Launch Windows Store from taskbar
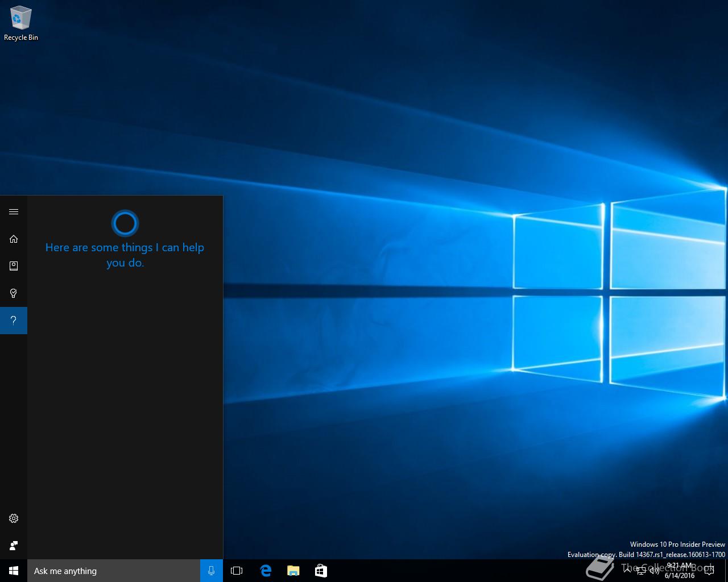 coord(321,571)
